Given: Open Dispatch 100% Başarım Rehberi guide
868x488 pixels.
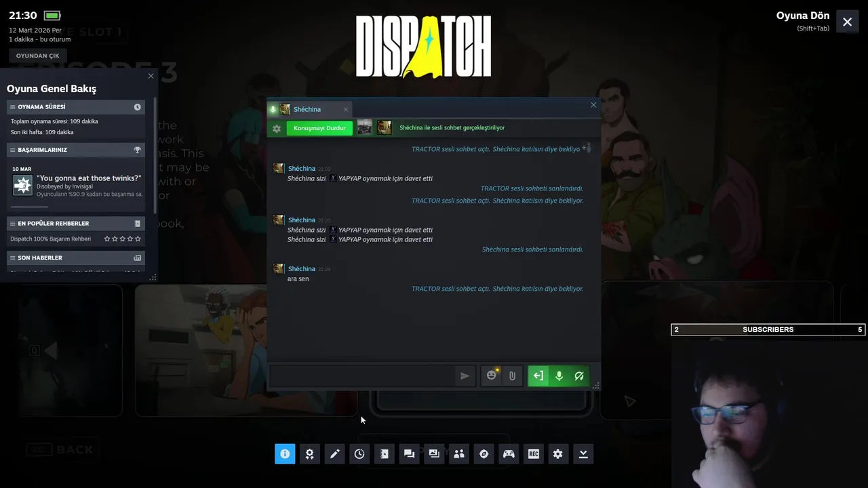Looking at the screenshot, I should [51, 239].
